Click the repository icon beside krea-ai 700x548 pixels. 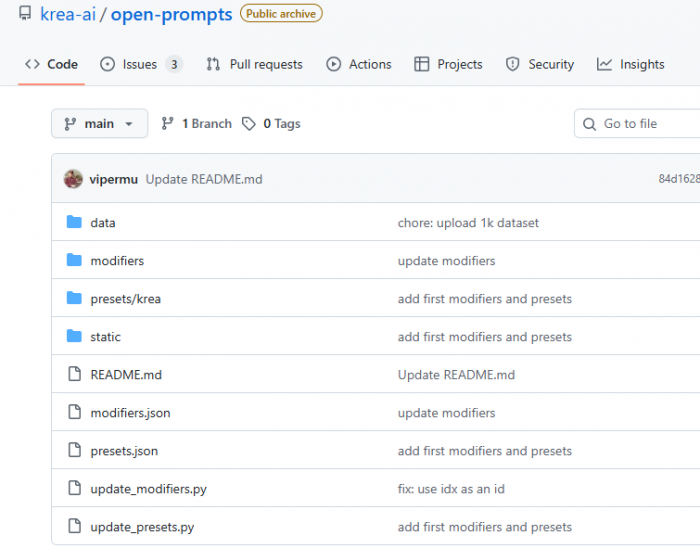pyautogui.click(x=25, y=13)
